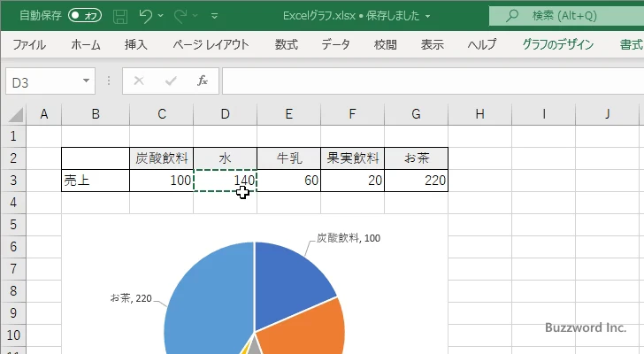644x354 pixels.
Task: Select row 4 header
Action: point(13,203)
